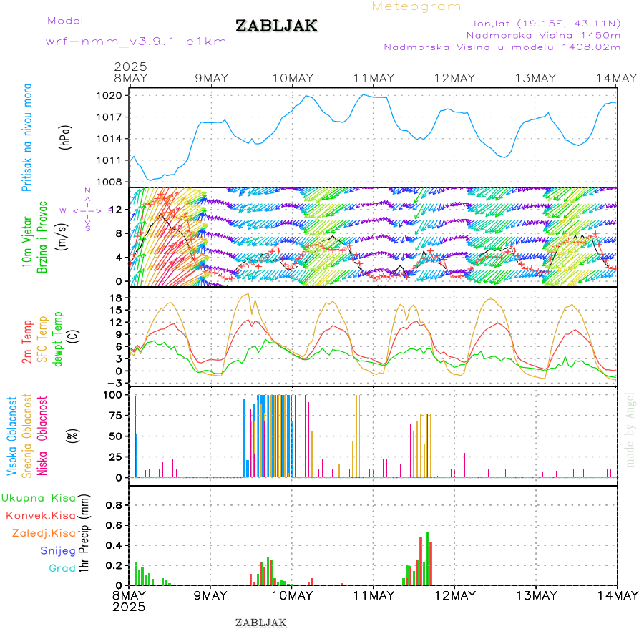644x644 pixels.
Task: Click the "18" temperature tick label
Action: point(116,298)
